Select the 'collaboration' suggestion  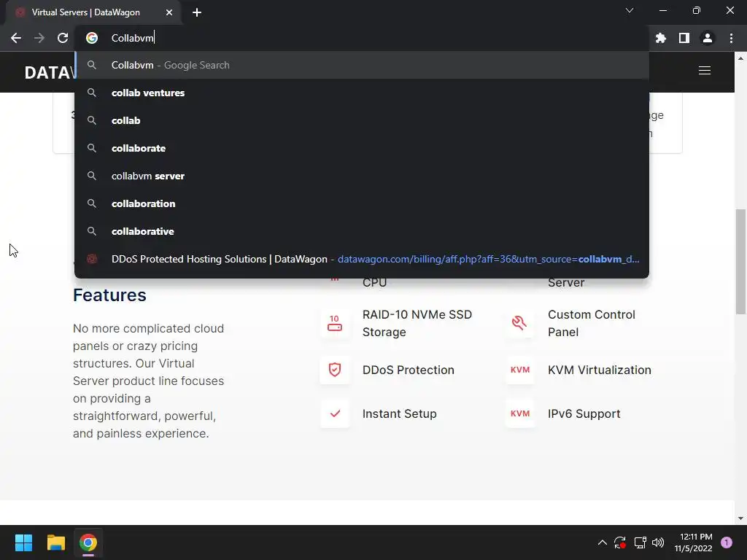[362, 203]
